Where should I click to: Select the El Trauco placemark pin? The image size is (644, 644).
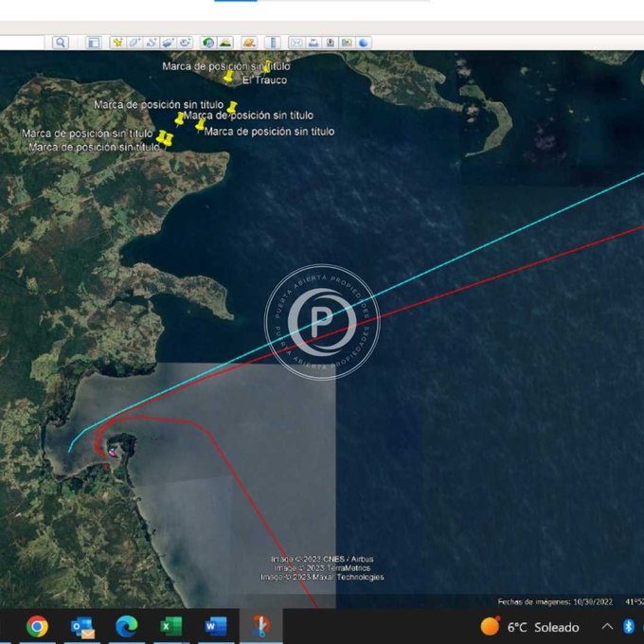click(228, 77)
